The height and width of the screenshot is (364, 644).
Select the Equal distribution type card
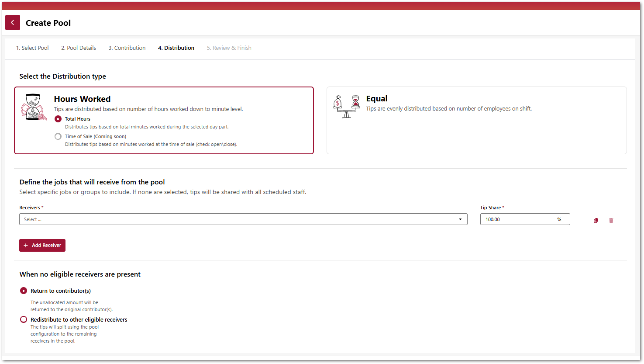476,120
